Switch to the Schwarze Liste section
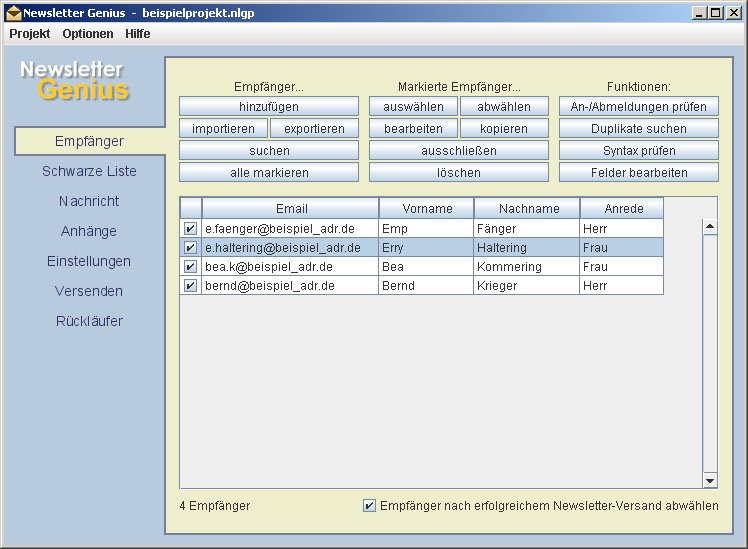 pyautogui.click(x=89, y=171)
